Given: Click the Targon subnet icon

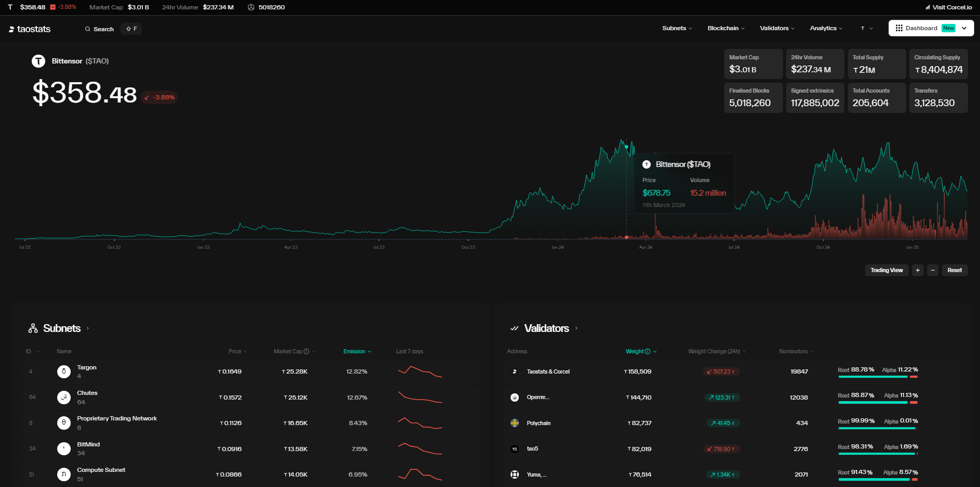Looking at the screenshot, I should 63,371.
